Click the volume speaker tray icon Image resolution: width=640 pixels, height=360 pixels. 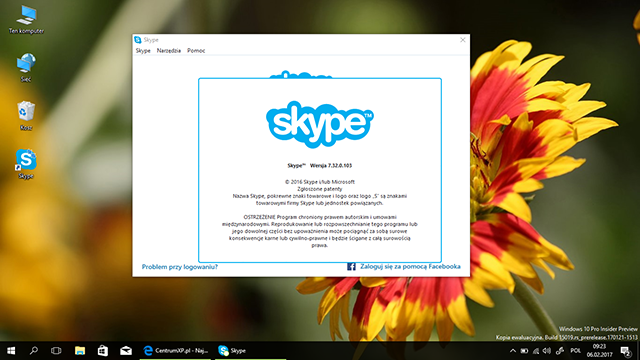coord(547,351)
